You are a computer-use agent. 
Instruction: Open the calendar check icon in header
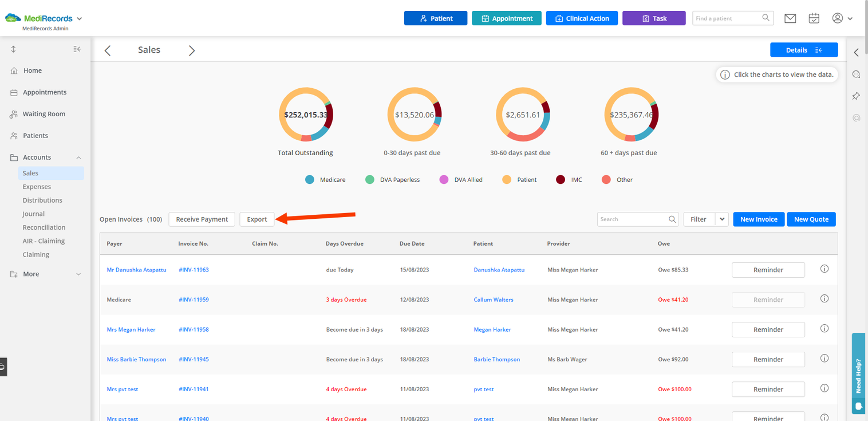[814, 18]
